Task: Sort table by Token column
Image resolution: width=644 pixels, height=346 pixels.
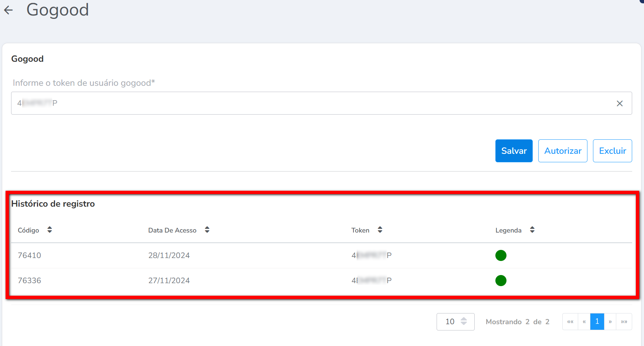Action: coord(380,230)
